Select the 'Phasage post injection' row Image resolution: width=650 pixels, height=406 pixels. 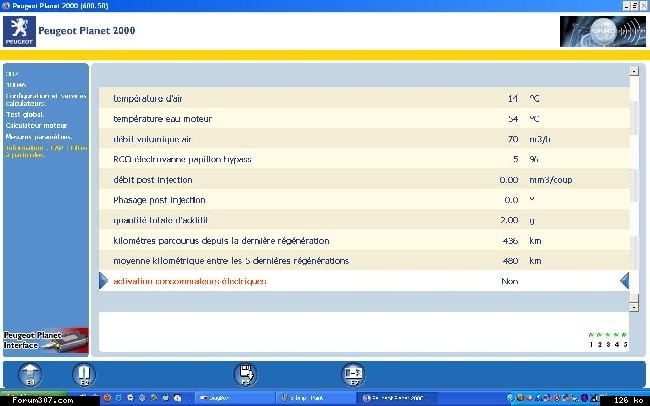(364, 200)
